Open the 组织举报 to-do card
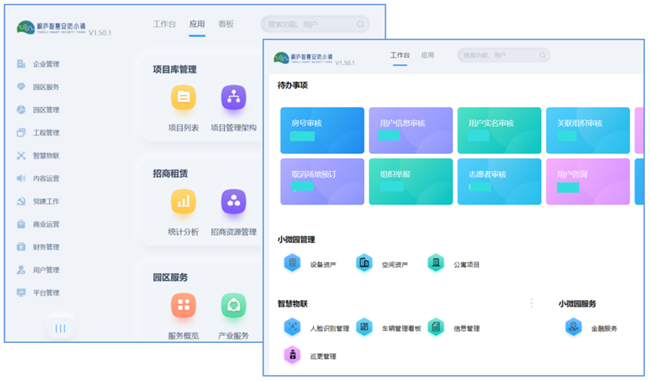The height and width of the screenshot is (381, 650). click(411, 182)
